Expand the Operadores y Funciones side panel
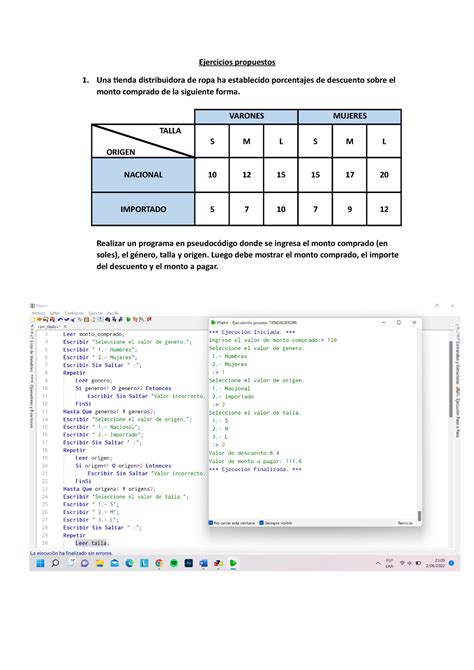The width and height of the screenshot is (474, 670). (32, 402)
